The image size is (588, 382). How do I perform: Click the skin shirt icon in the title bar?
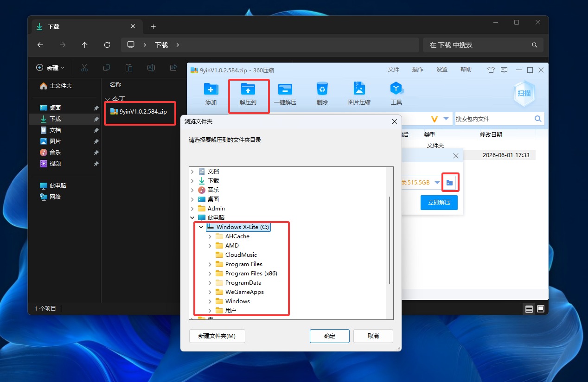[x=492, y=70]
